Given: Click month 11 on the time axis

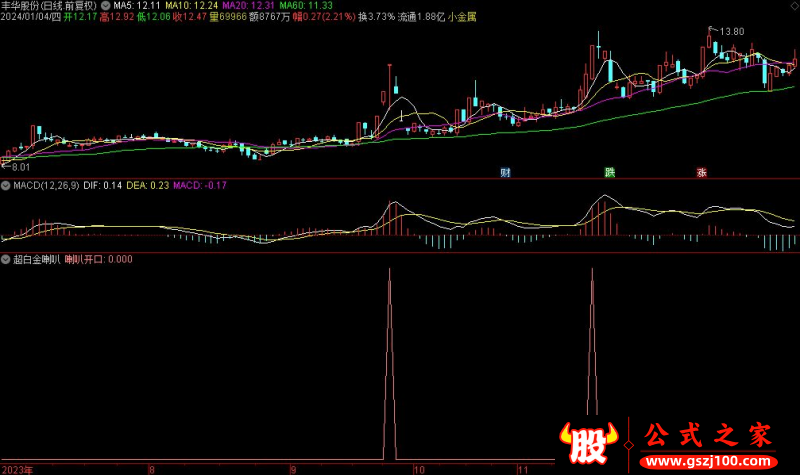Looking at the screenshot, I should click(523, 470).
